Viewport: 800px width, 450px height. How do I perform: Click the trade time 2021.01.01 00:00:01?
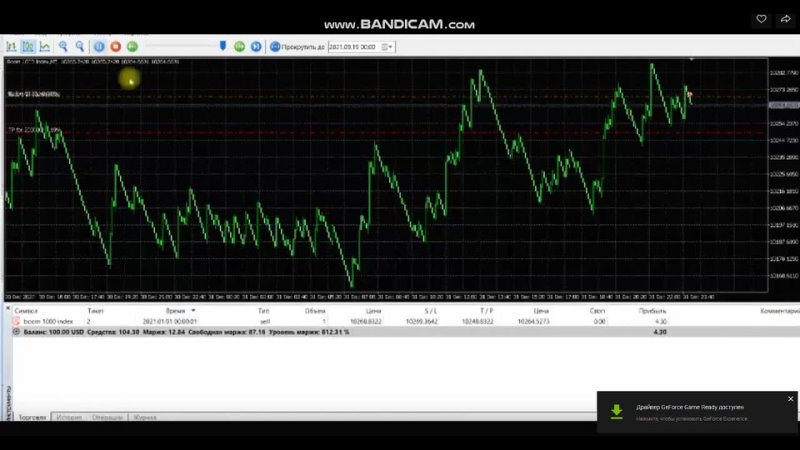(x=170, y=321)
